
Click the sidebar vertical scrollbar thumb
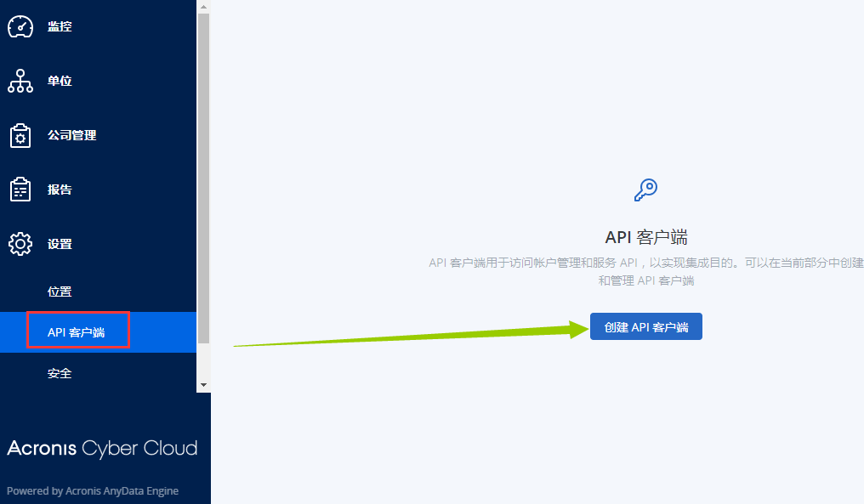click(204, 178)
